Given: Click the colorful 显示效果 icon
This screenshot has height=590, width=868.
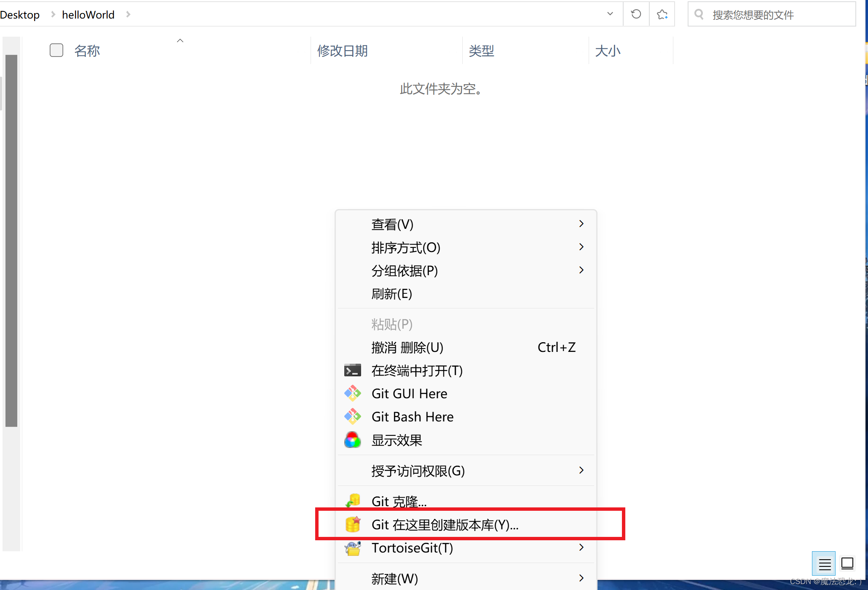Looking at the screenshot, I should tap(352, 440).
